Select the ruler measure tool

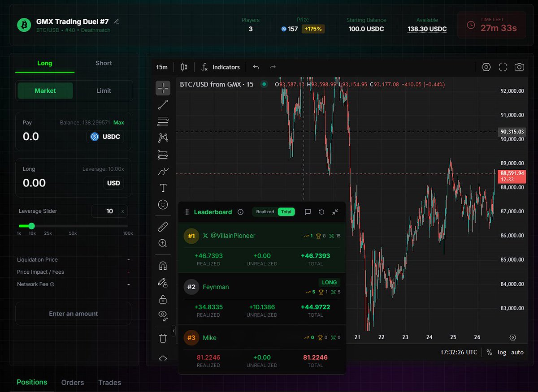coord(163,227)
